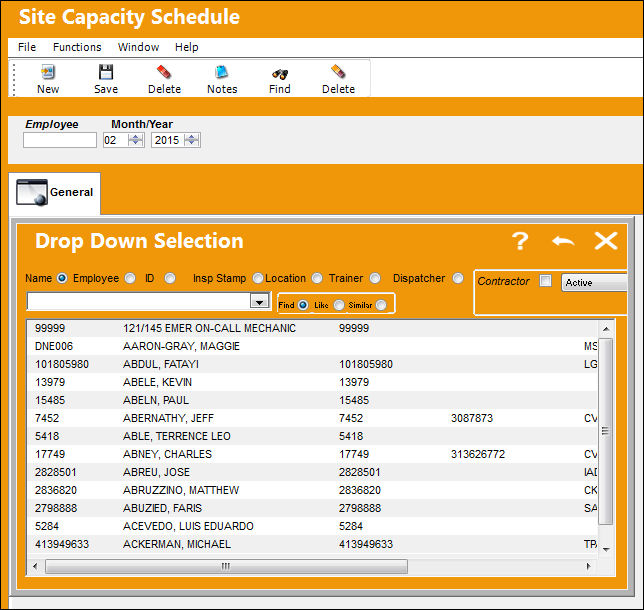Click the Delete icon next to Save
This screenshot has height=610, width=644.
164,73
